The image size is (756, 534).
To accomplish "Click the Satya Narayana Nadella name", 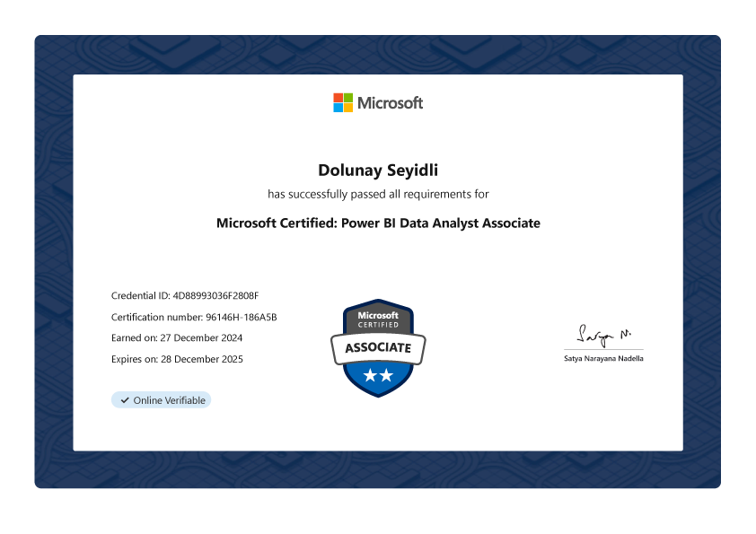I will point(603,359).
